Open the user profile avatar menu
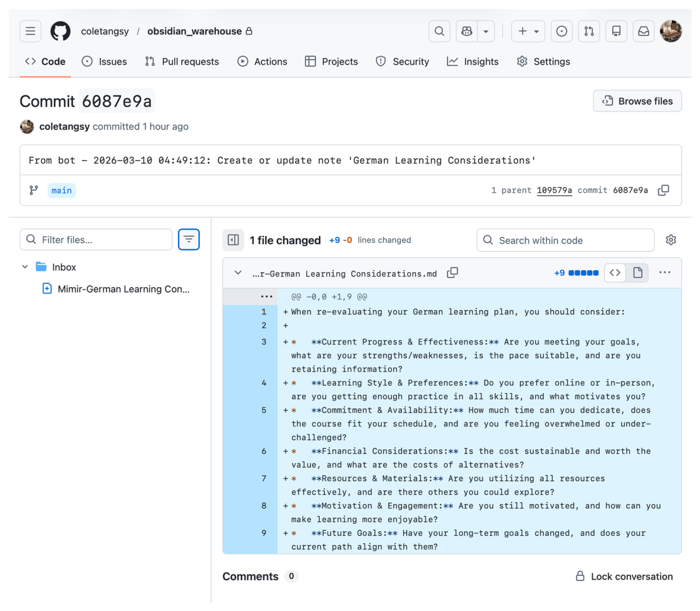This screenshot has width=700, height=611. click(671, 31)
